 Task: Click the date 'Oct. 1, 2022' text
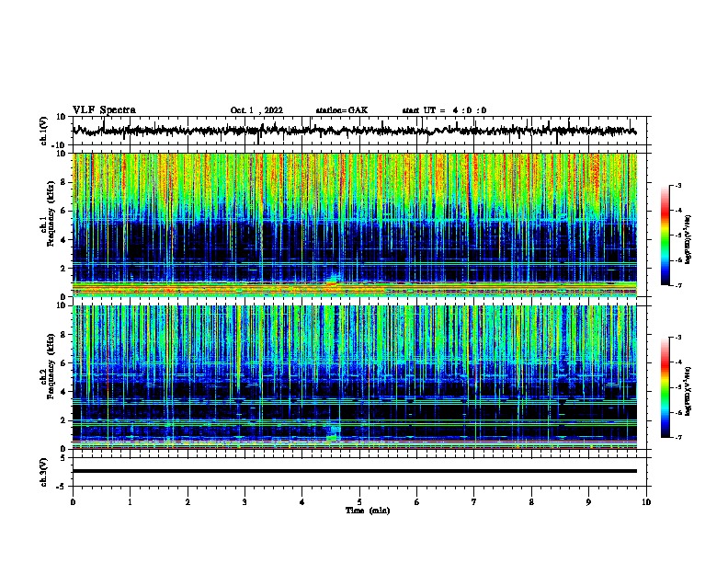(256, 110)
